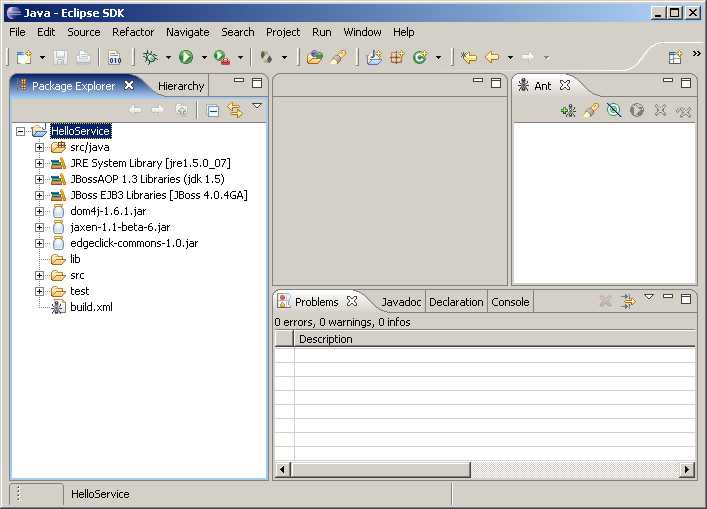Click the Search flashlight toolbar icon

339,57
